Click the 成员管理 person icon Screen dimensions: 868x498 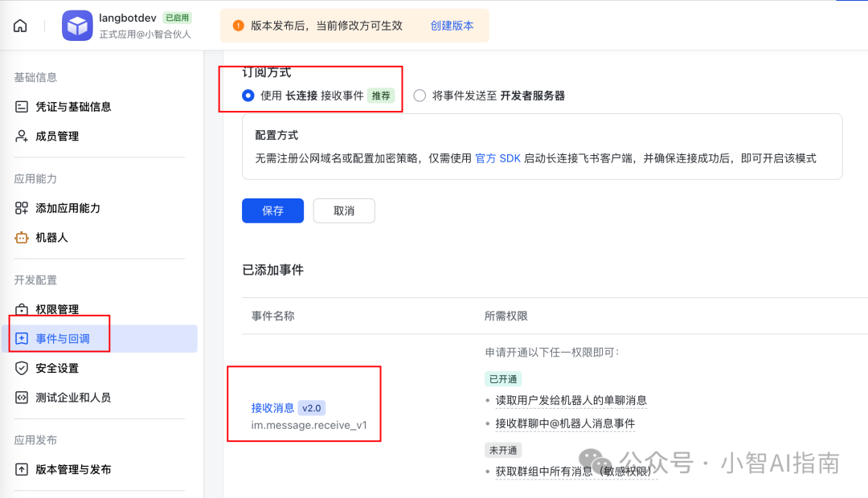(22, 137)
